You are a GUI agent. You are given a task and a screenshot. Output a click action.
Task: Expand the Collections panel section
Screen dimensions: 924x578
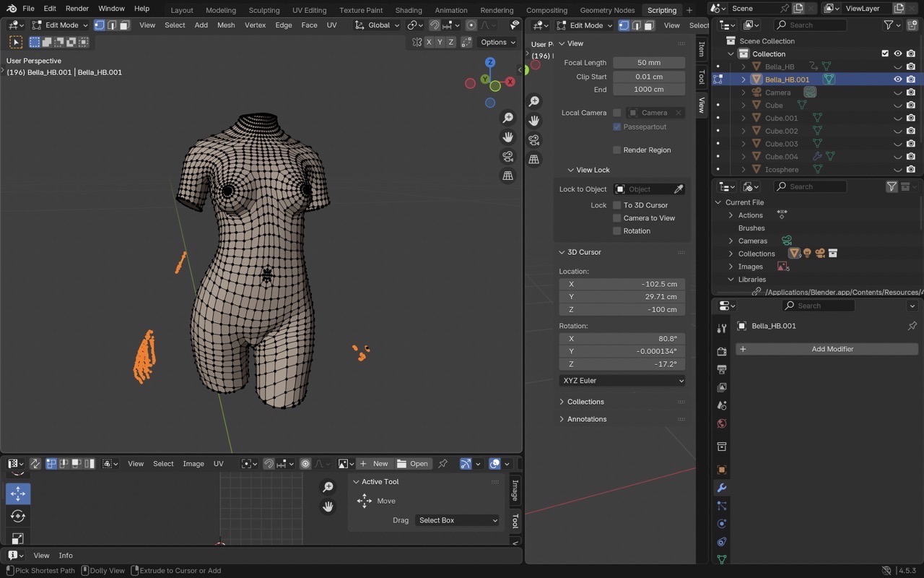[585, 402]
